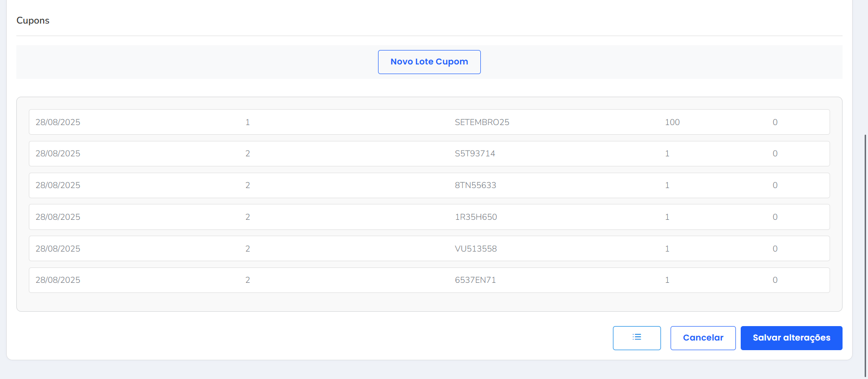Click the used count in 6537EN71 row

tap(775, 280)
